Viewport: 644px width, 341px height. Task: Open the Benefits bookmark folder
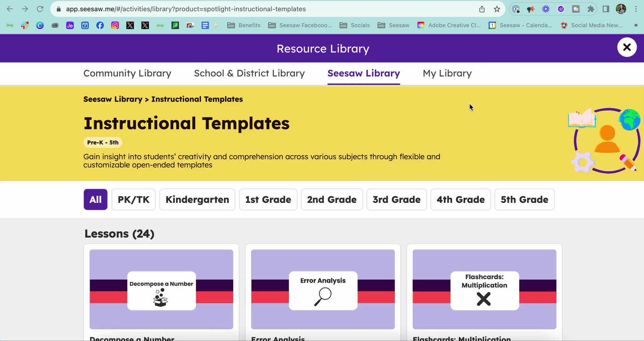[x=244, y=25]
